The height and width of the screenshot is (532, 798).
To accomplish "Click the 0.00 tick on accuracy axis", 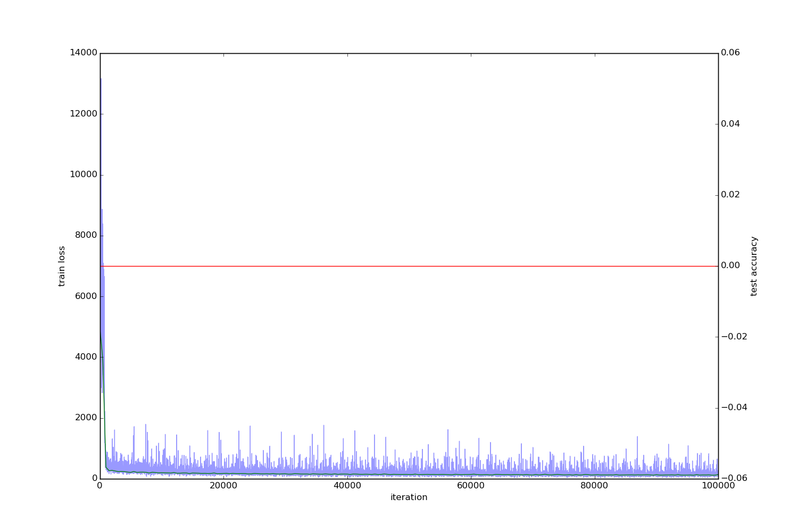I will [x=730, y=265].
